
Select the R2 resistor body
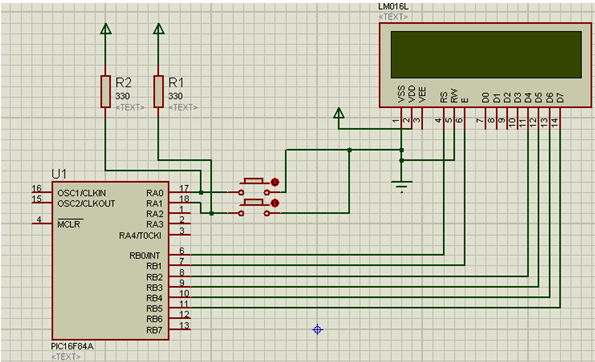105,91
